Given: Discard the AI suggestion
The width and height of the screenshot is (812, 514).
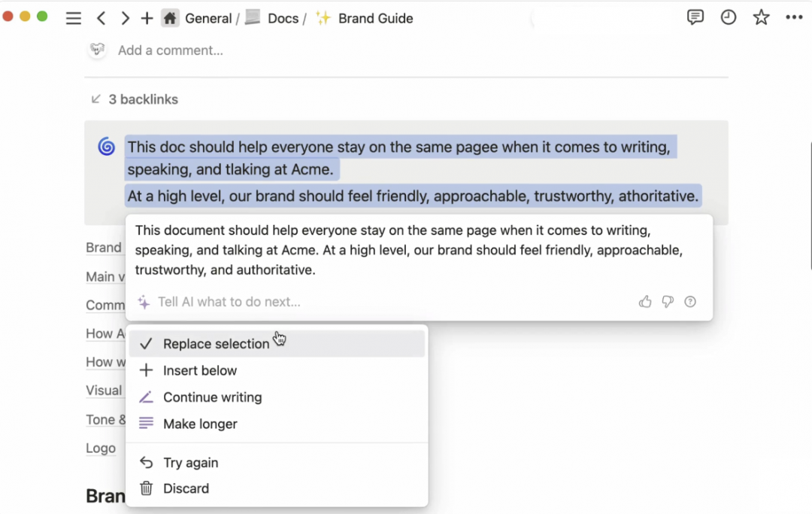Looking at the screenshot, I should (x=186, y=488).
